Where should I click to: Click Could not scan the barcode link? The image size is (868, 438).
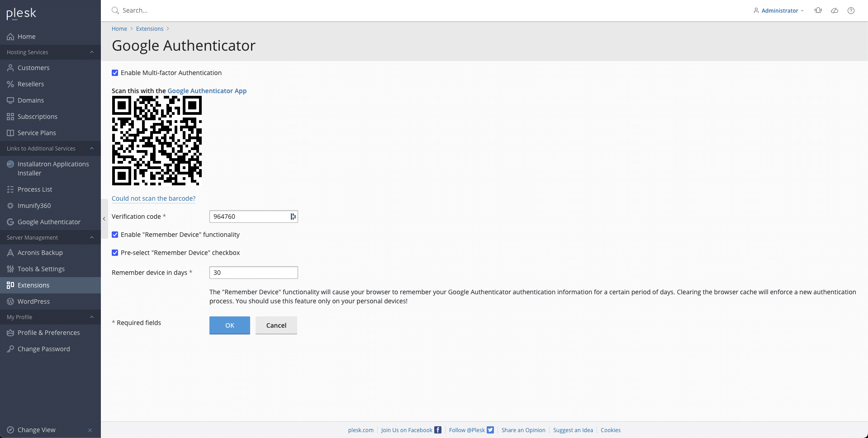tap(153, 198)
